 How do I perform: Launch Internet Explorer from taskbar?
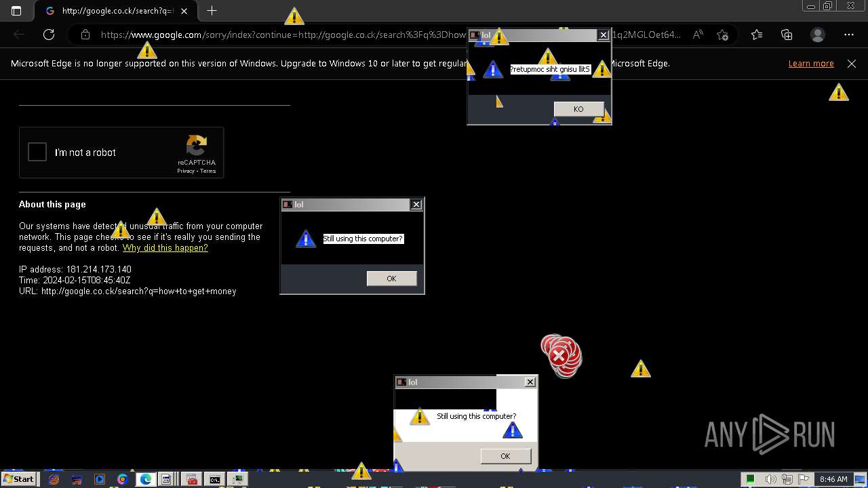point(54,479)
